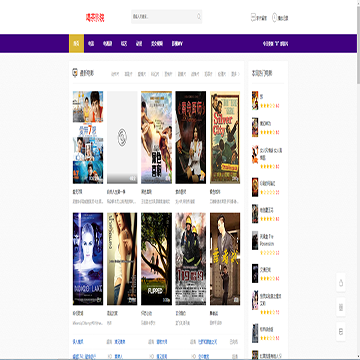Viewport: 360px width, 360px height.
Task: Open the second item in the purple navigation bar
Action: (x=91, y=43)
